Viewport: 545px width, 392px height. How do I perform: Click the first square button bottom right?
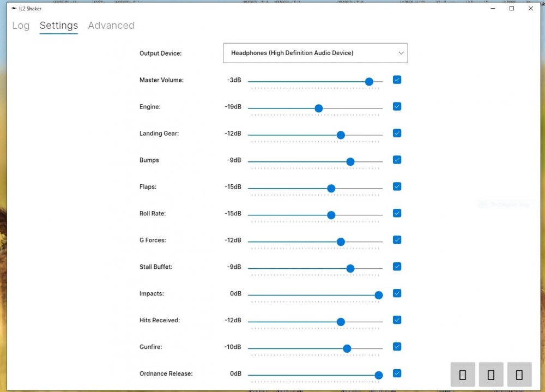[463, 375]
